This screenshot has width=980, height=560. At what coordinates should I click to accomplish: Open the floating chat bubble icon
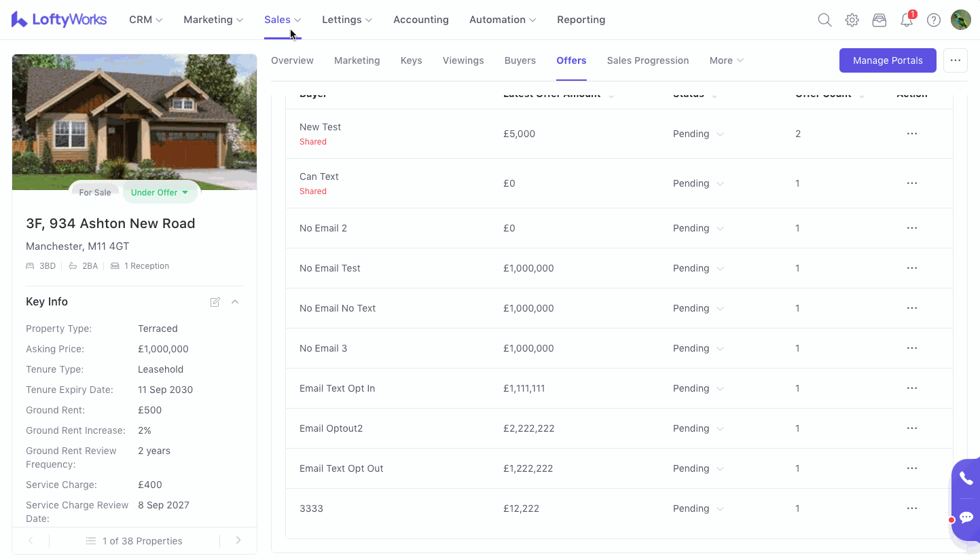pos(966,518)
